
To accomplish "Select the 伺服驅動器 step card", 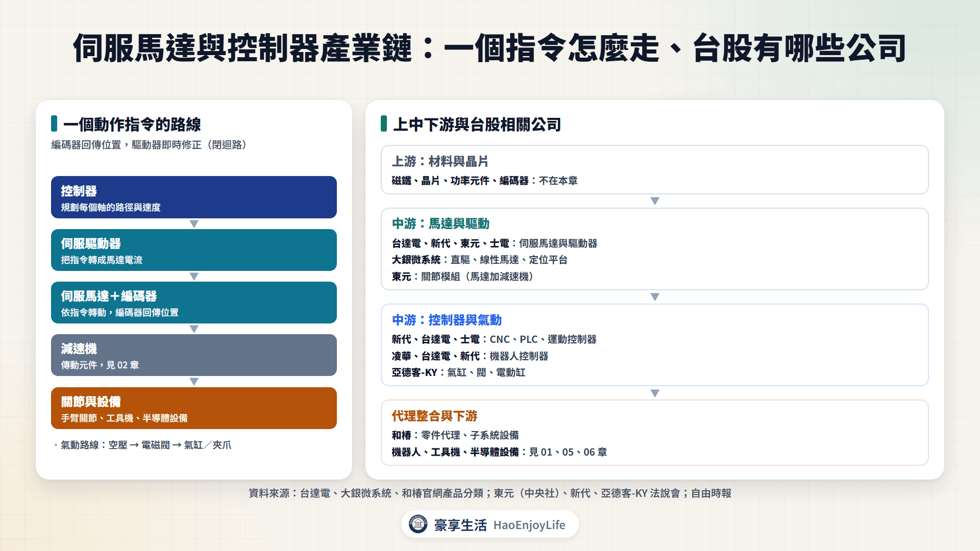I will coord(194,250).
